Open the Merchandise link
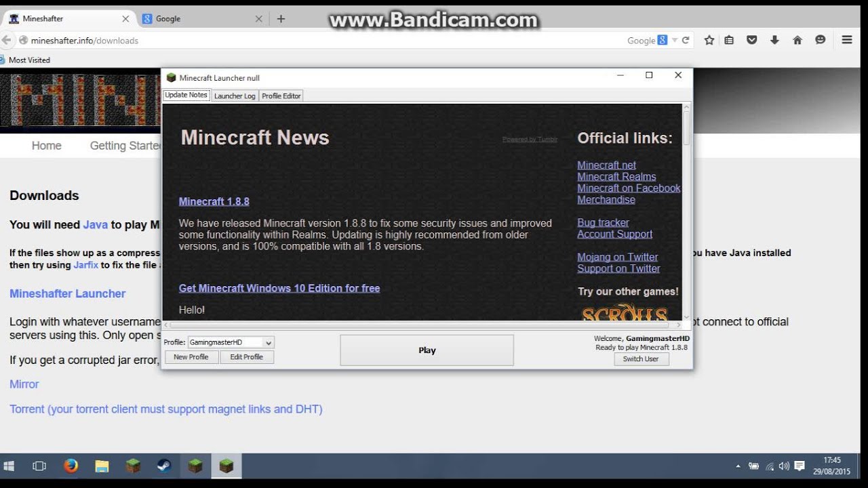868x488 pixels. click(x=606, y=199)
